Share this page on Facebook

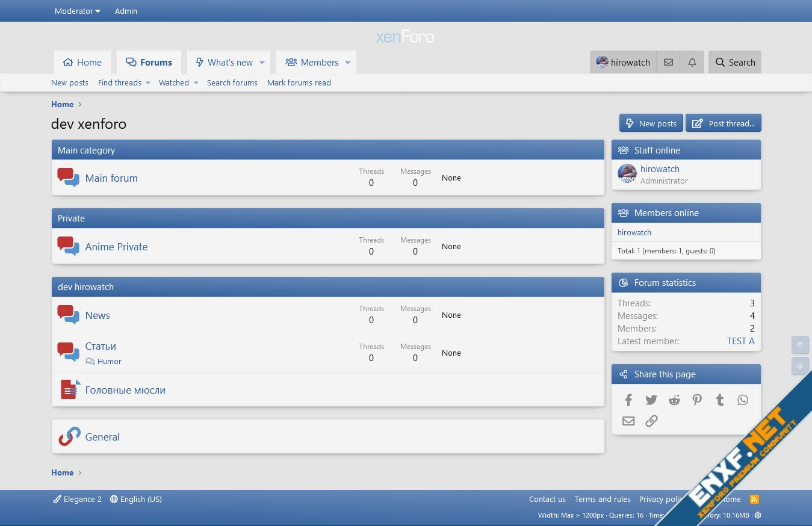click(x=628, y=400)
